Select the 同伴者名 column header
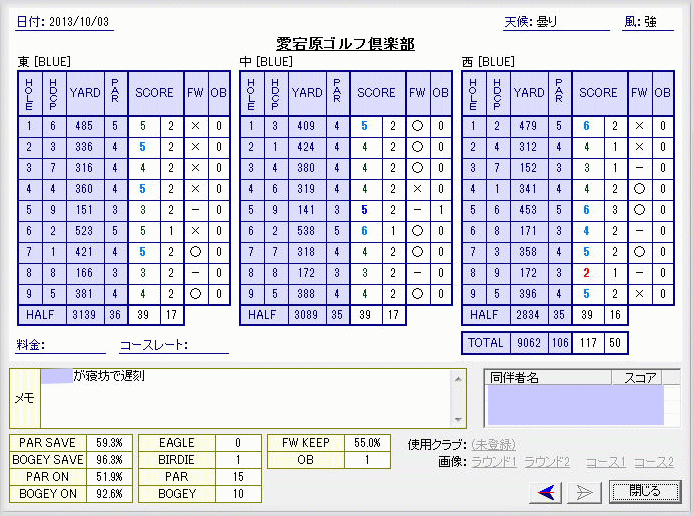694x516 pixels. click(548, 377)
